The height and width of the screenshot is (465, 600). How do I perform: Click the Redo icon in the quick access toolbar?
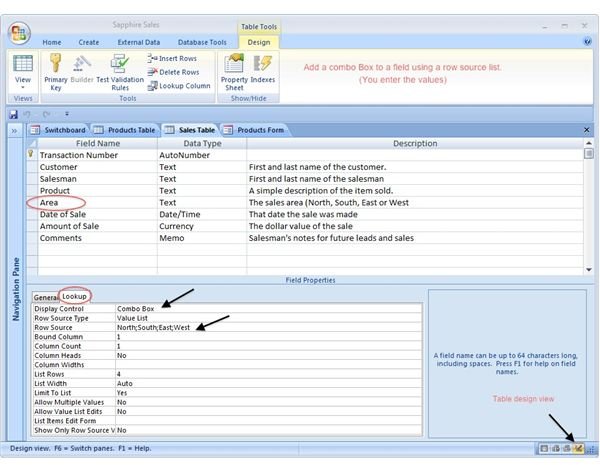[x=46, y=114]
